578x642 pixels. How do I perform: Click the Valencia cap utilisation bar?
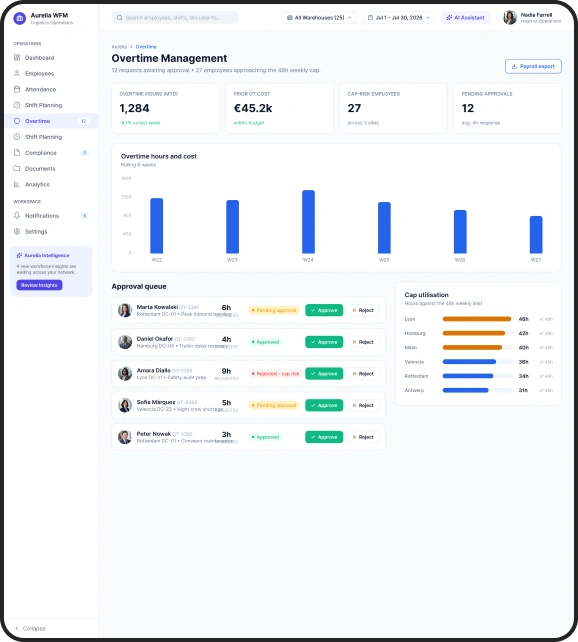click(478, 362)
